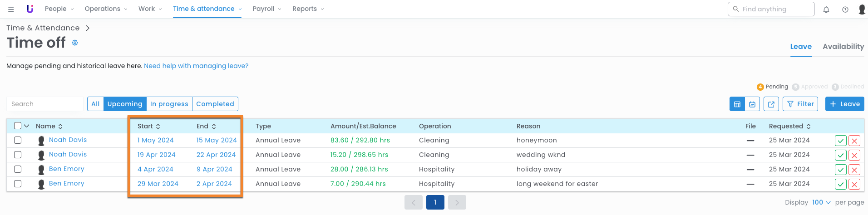Tick the select-all checkbox in table header
Screen dimensions: 868x215
click(x=18, y=126)
